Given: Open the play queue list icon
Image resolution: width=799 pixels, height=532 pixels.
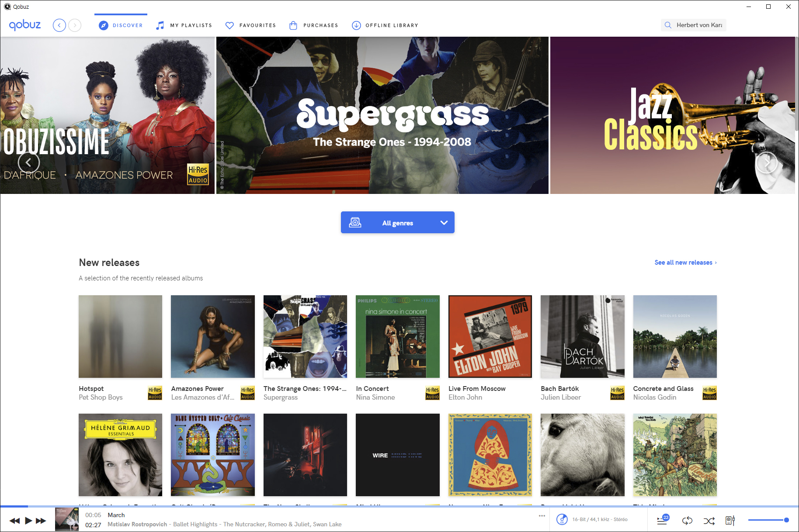Looking at the screenshot, I should 662,520.
